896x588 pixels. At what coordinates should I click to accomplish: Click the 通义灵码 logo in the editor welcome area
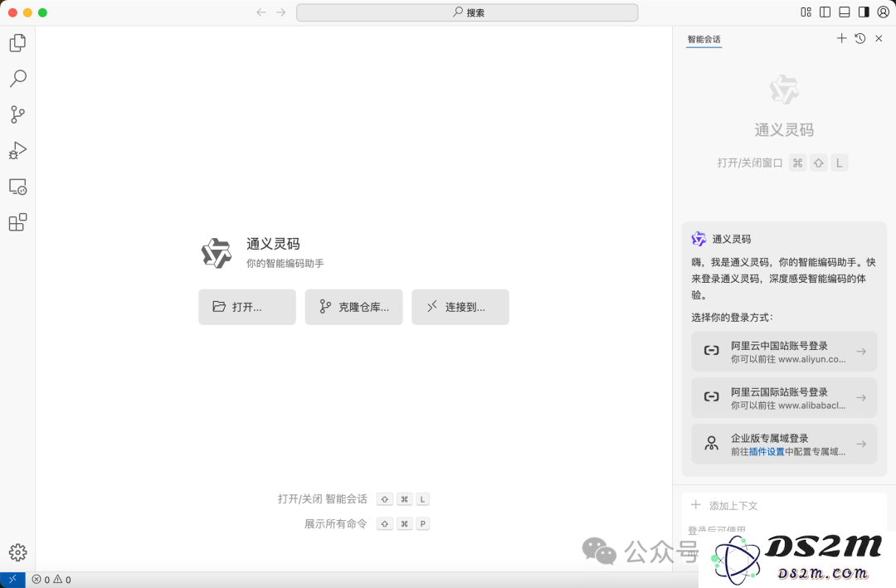[x=217, y=253]
